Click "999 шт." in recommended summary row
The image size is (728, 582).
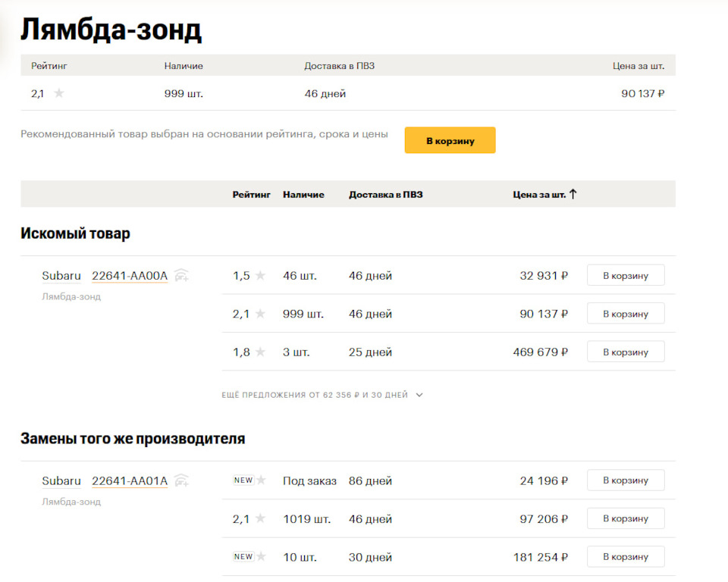pos(184,93)
